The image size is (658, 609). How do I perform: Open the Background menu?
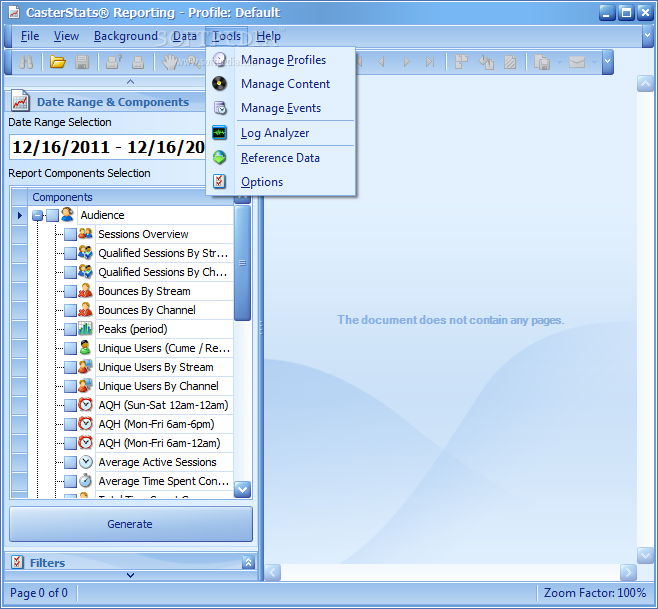pyautogui.click(x=125, y=36)
